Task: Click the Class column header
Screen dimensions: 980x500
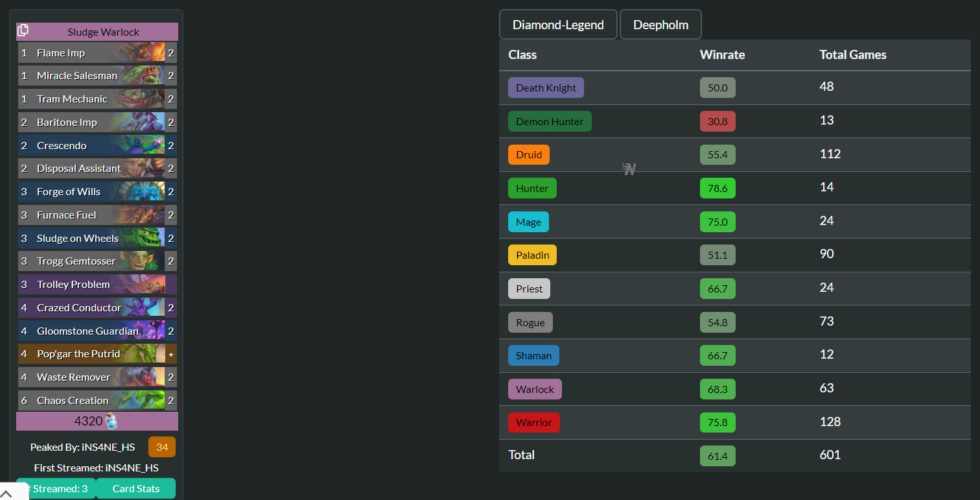Action: (x=522, y=55)
